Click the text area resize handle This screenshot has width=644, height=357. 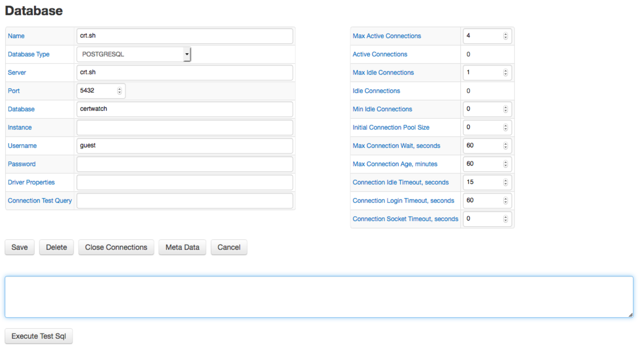pos(631,315)
